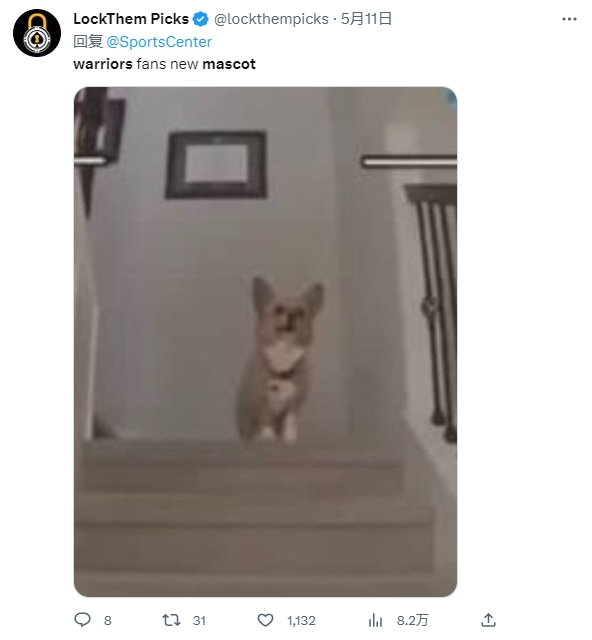Open the @SportsCenter mention link
592x640 pixels.
pyautogui.click(x=159, y=42)
